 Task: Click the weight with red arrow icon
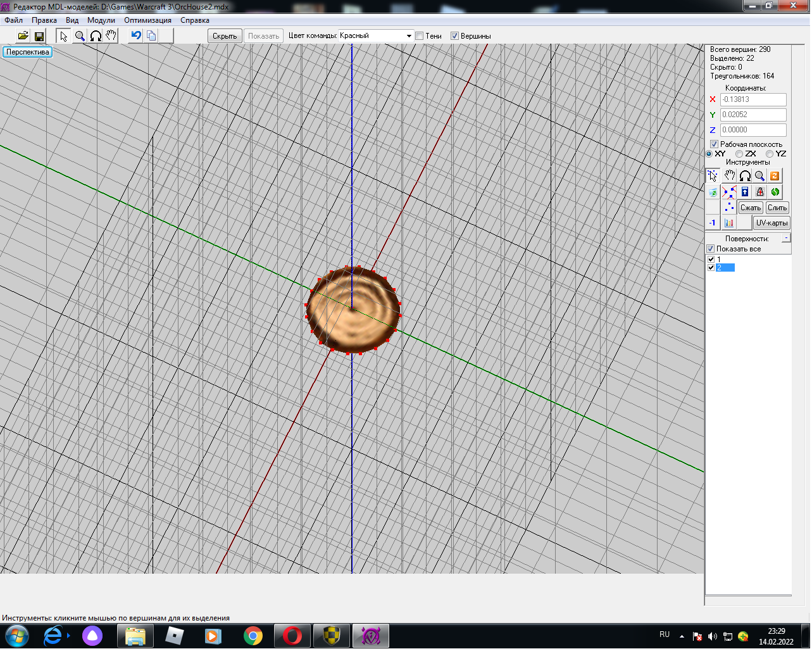click(760, 192)
